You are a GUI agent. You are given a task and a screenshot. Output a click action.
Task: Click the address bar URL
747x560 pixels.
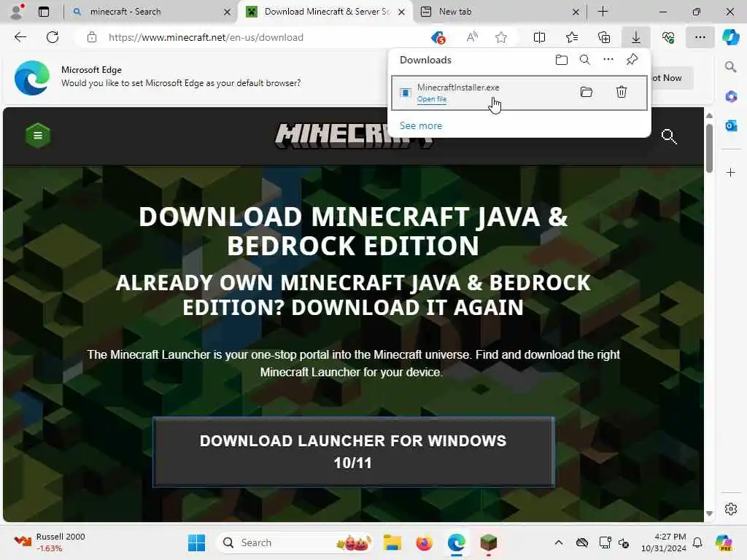(x=206, y=37)
